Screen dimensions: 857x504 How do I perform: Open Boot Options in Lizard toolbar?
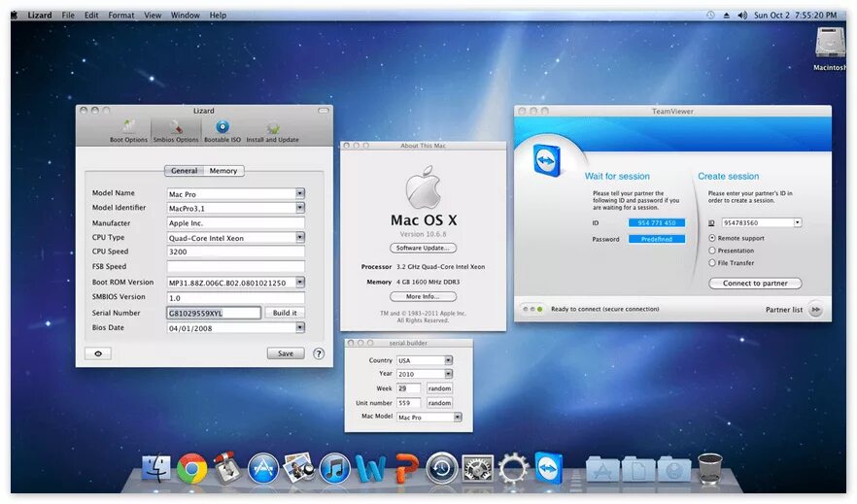click(128, 131)
